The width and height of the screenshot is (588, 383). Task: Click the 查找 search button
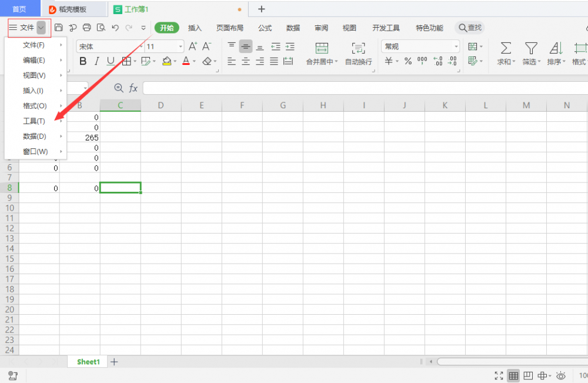(469, 28)
